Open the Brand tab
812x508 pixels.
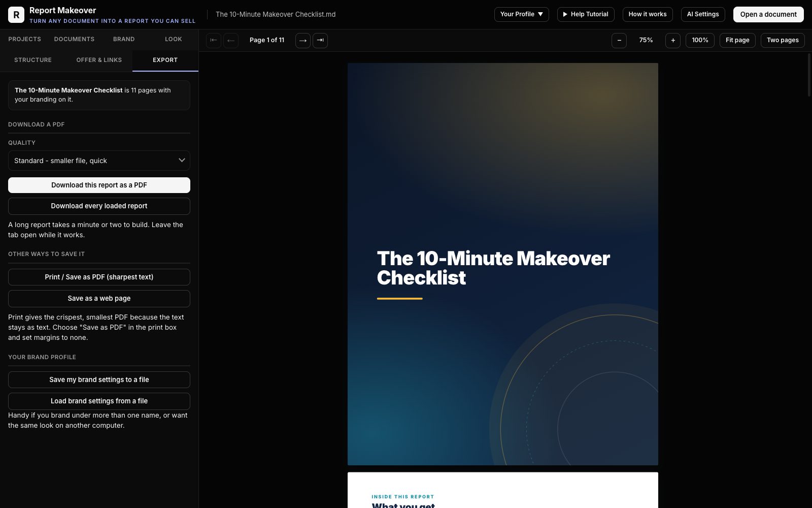coord(124,39)
